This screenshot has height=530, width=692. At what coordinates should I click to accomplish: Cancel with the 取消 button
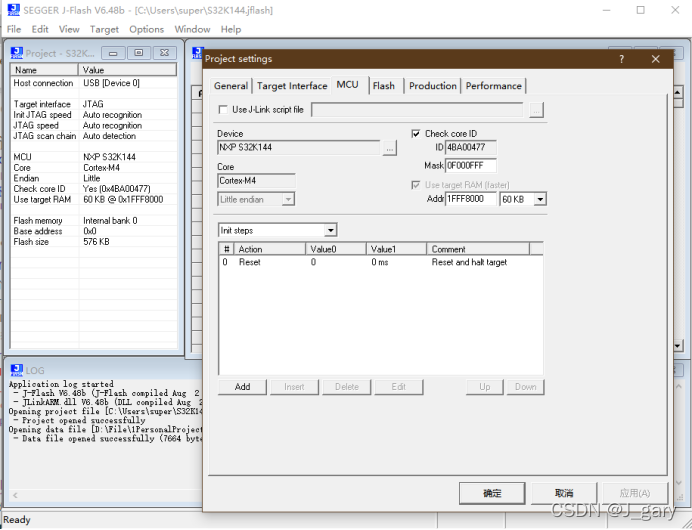564,493
